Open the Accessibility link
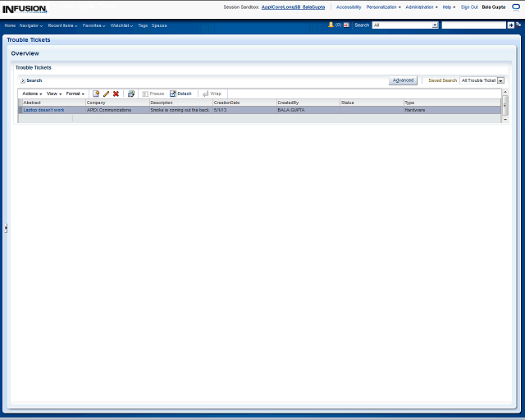 349,7
